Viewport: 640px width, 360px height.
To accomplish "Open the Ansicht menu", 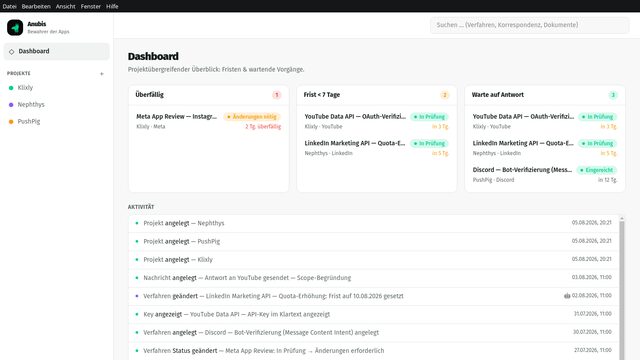I will coord(66,6).
